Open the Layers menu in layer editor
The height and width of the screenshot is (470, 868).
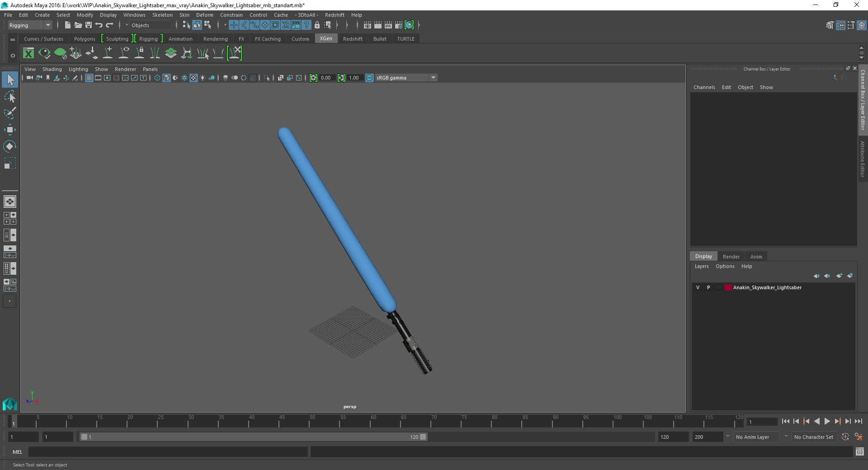coord(702,266)
